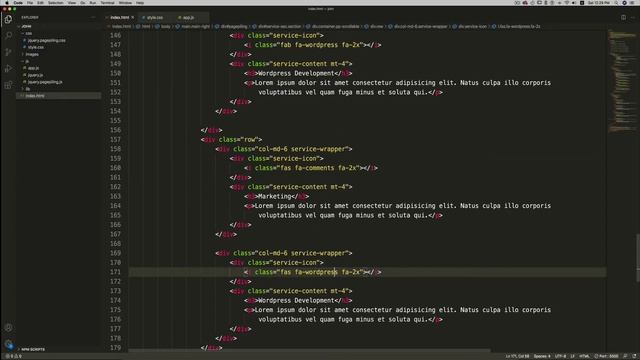Open style.css in Explorer tree

tap(36, 47)
